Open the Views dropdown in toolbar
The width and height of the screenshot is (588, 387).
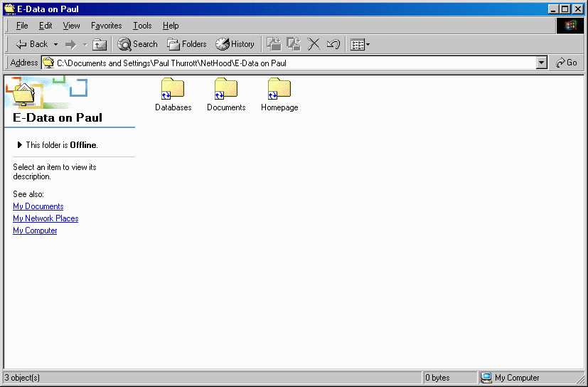(360, 44)
